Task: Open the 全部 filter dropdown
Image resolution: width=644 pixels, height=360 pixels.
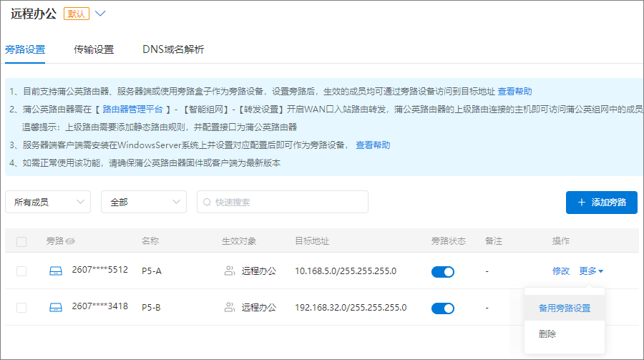Action: [144, 202]
